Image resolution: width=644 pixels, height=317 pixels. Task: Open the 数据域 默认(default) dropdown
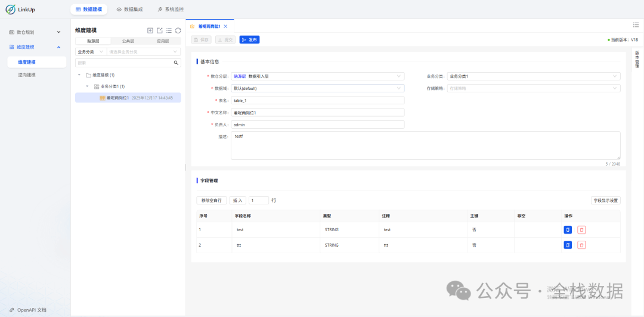tap(317, 88)
